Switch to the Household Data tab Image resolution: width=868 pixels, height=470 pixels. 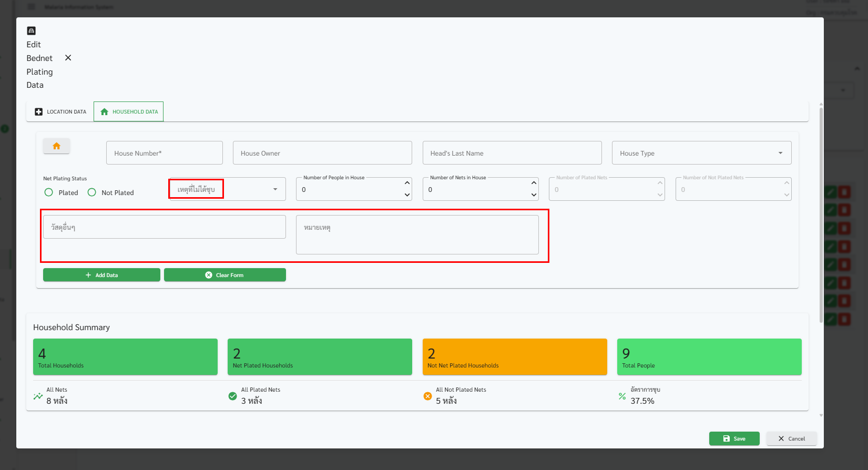pos(129,112)
